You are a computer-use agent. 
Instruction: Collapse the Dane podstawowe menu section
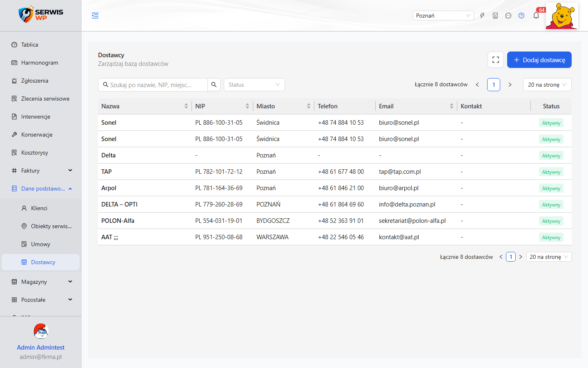coord(41,188)
